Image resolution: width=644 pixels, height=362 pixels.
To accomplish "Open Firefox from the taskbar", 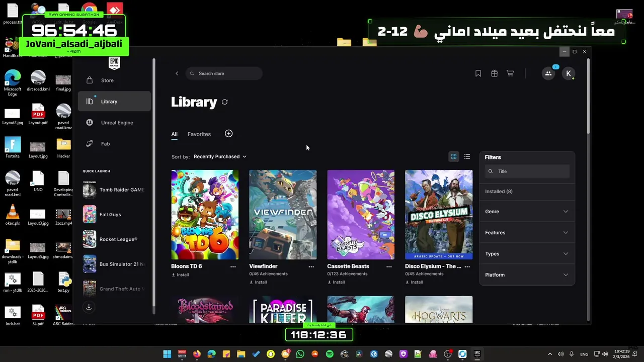I will [197, 354].
